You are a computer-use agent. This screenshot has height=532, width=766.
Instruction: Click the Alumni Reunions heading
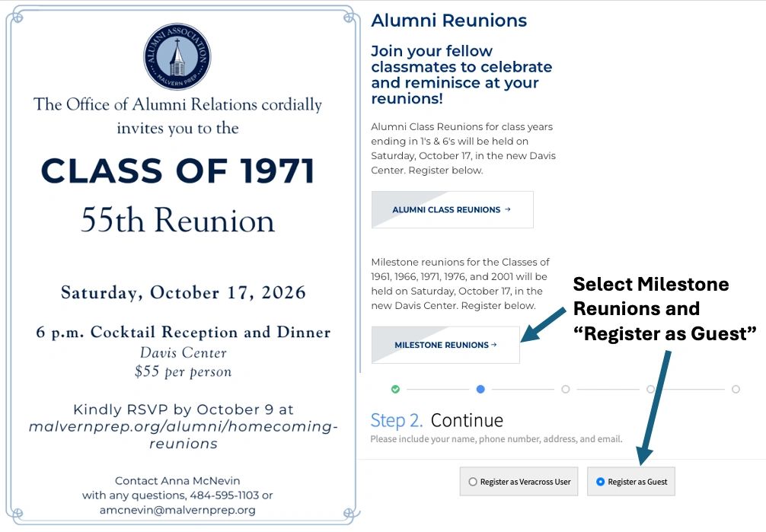tap(449, 21)
